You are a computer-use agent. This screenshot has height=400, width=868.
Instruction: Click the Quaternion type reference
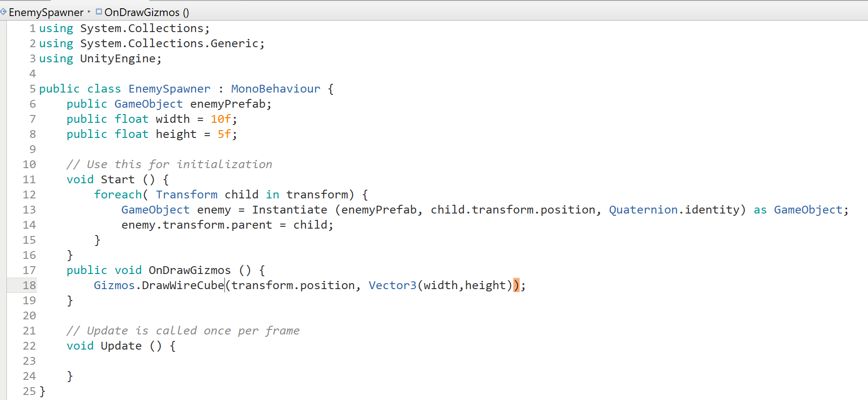pos(643,210)
